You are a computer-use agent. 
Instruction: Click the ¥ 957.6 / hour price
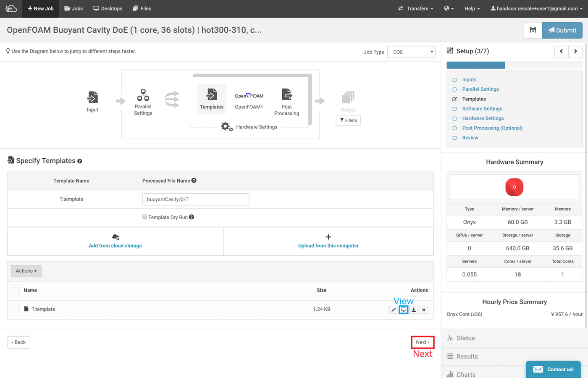[567, 314]
